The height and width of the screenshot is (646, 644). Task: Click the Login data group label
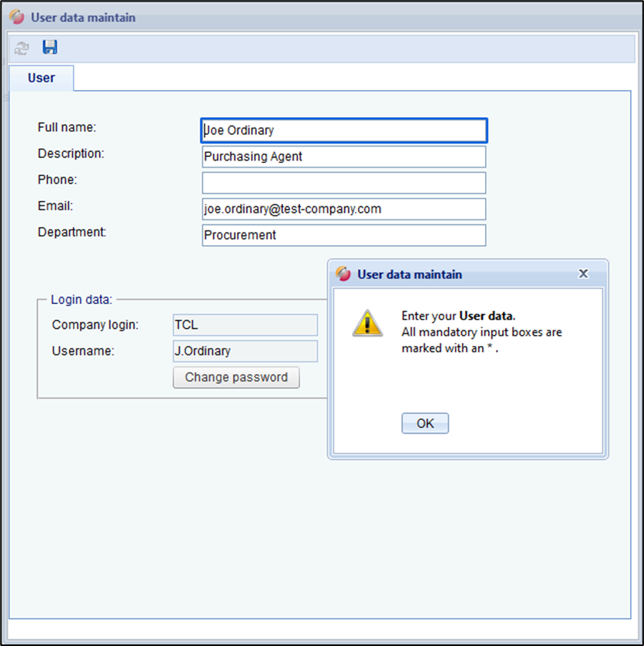point(81,299)
